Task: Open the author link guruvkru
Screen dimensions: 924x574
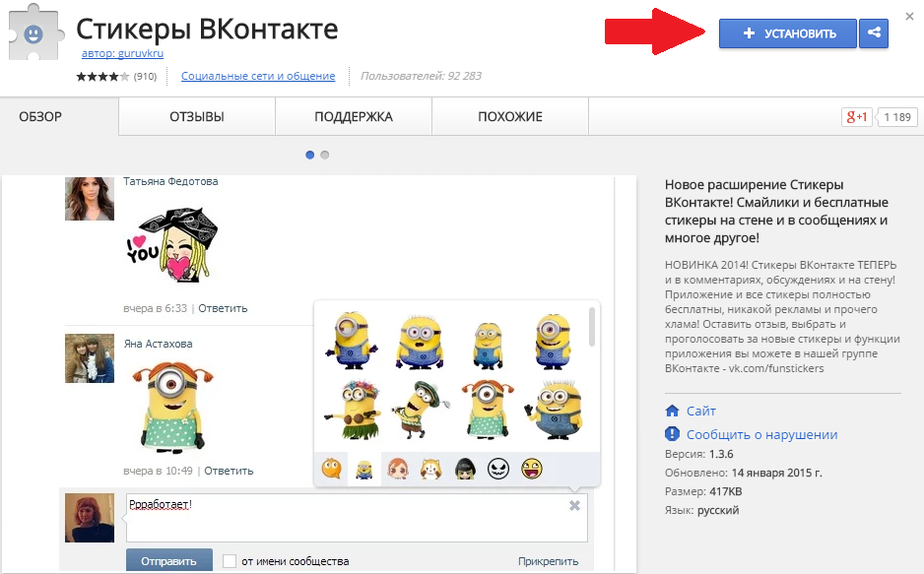Action: (x=122, y=53)
